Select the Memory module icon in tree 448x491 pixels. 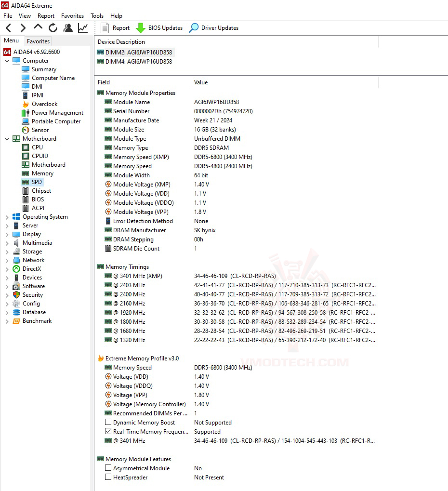(26, 173)
